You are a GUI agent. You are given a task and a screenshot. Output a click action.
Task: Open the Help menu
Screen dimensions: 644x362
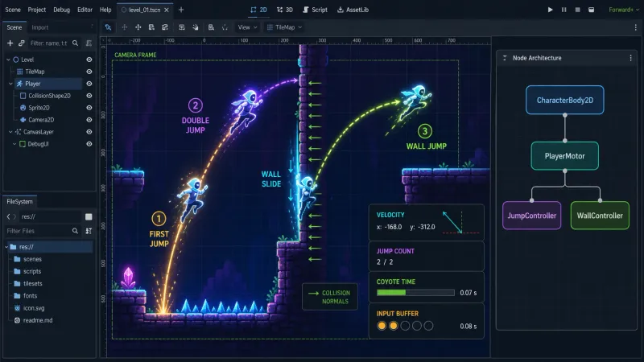[x=105, y=10]
